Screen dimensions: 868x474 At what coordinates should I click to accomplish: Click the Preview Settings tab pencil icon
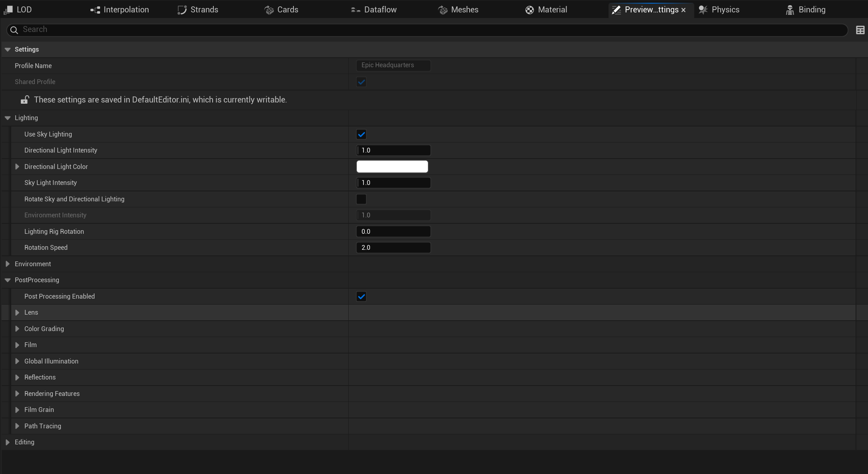point(617,10)
